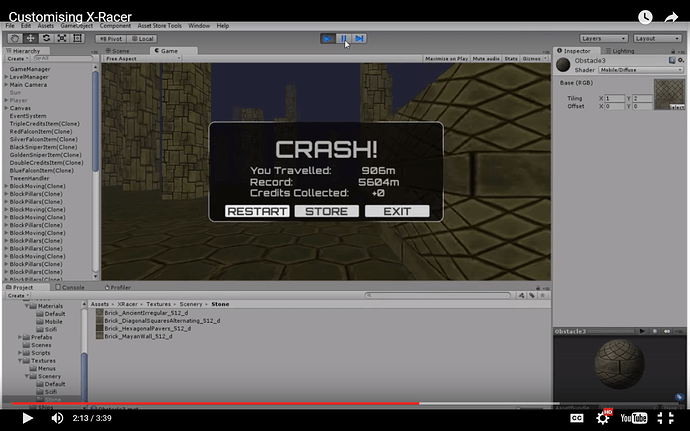Screen dimensions: 690x431
Task: Collapse the Materials folder in Project tree
Action: [x=27, y=306]
